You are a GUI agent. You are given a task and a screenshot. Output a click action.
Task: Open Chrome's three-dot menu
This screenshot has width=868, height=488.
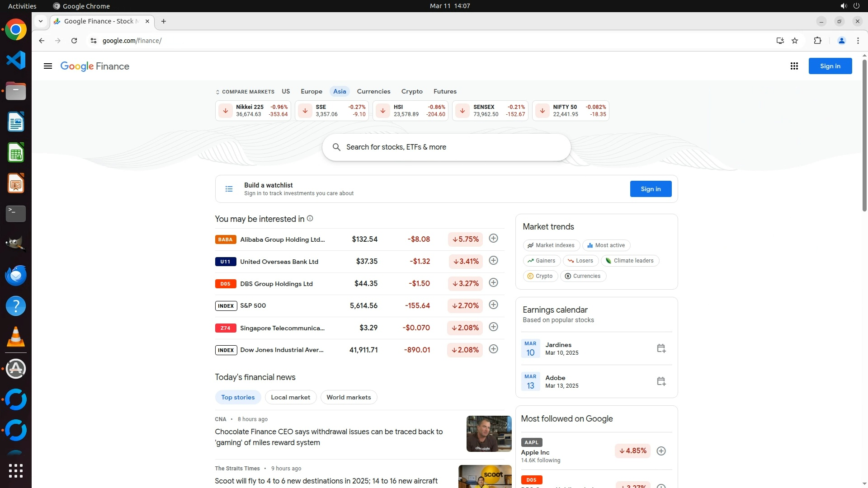click(858, 41)
